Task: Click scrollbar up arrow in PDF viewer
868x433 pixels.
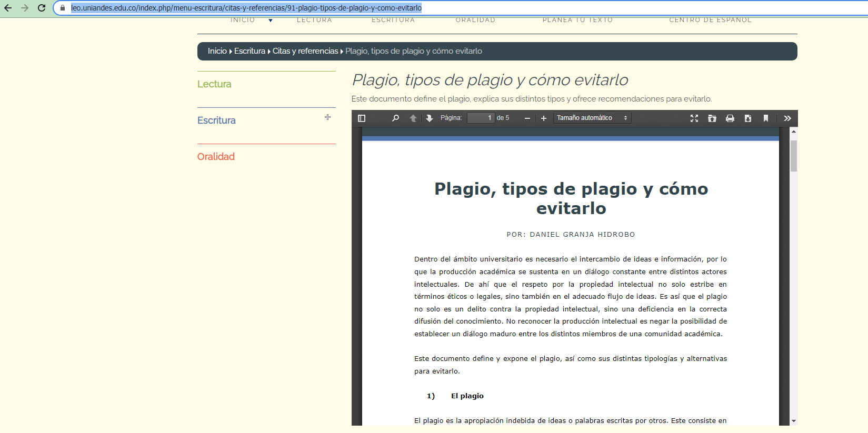Action: tap(794, 131)
